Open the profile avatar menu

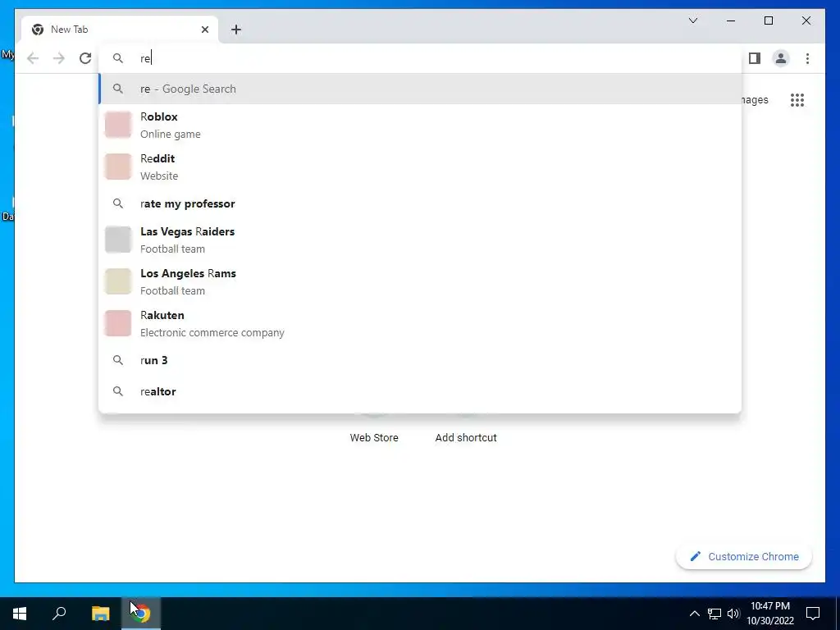(x=781, y=58)
